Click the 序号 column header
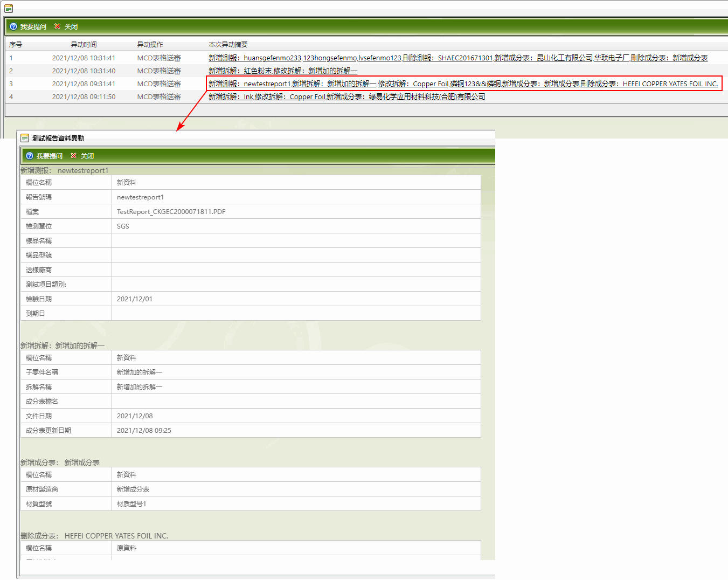 (16, 45)
